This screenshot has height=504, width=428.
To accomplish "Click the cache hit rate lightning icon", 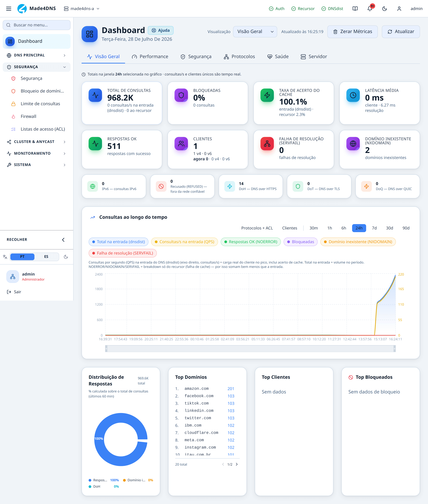I will pyautogui.click(x=267, y=95).
